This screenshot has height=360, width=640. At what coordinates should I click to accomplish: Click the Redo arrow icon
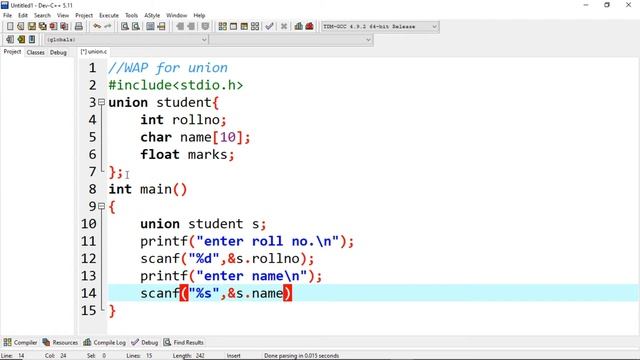[108, 27]
